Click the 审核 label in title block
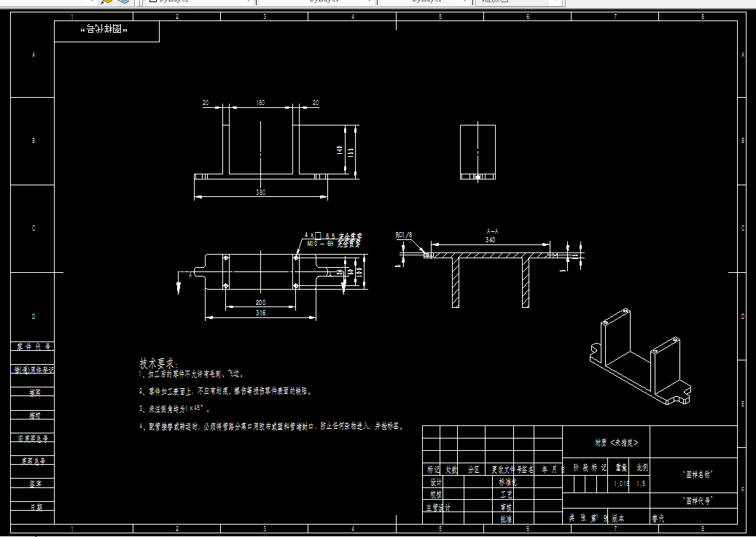 point(506,508)
